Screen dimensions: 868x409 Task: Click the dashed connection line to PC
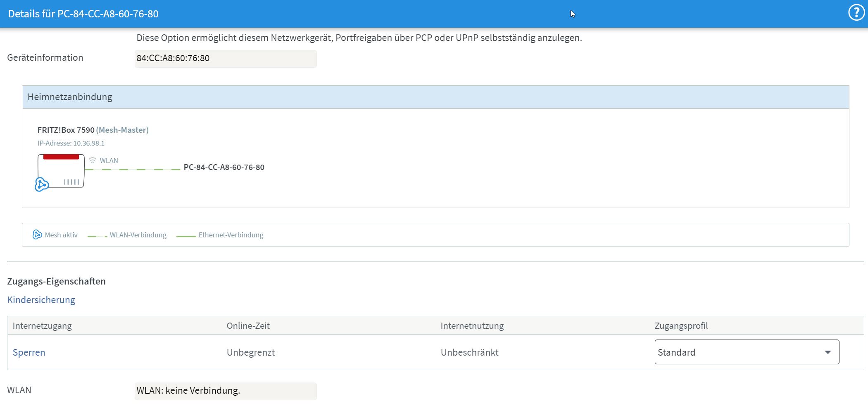pyautogui.click(x=132, y=170)
